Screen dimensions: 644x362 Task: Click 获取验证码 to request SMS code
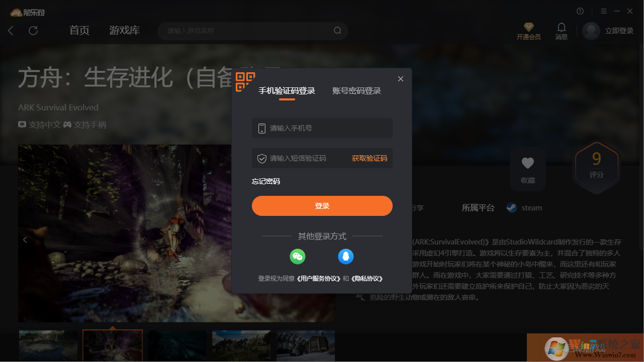[x=369, y=158]
